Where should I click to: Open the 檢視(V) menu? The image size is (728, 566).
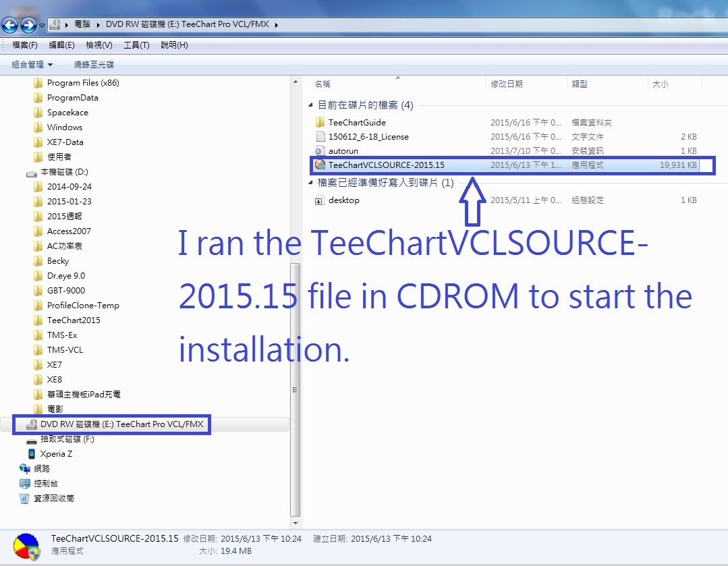click(99, 45)
